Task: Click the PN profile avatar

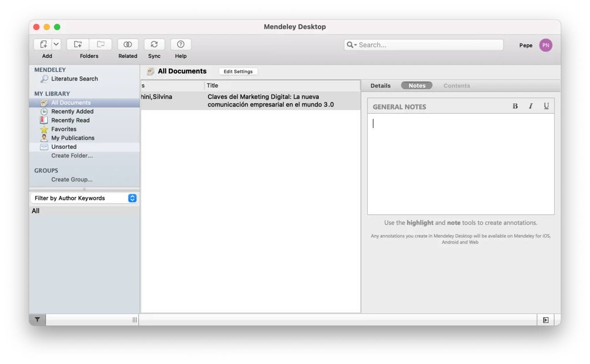Action: point(545,45)
